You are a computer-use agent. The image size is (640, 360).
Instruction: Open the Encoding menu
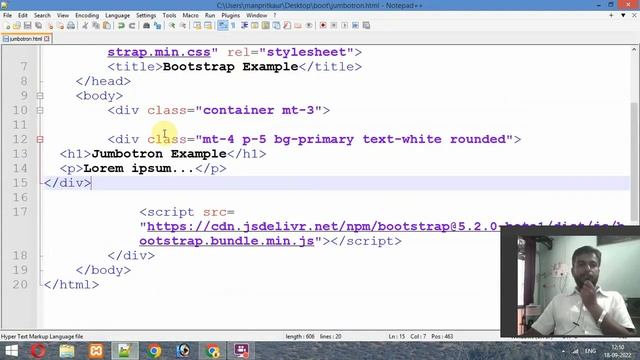pyautogui.click(x=87, y=15)
